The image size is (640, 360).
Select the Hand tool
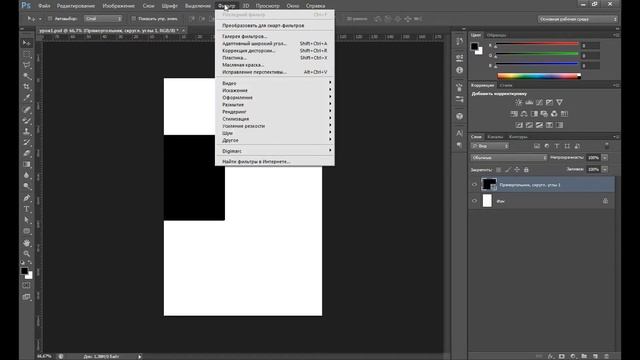(27, 243)
